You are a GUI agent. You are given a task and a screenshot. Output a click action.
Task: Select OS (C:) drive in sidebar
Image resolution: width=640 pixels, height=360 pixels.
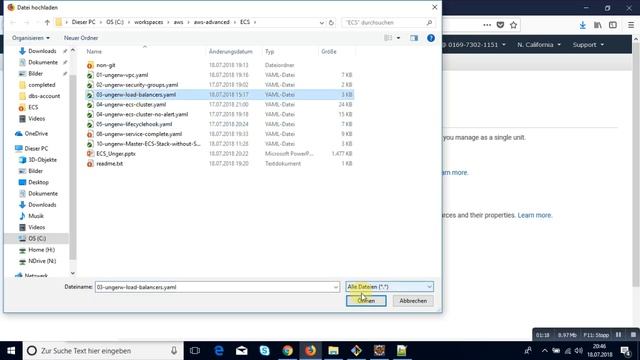(37, 238)
